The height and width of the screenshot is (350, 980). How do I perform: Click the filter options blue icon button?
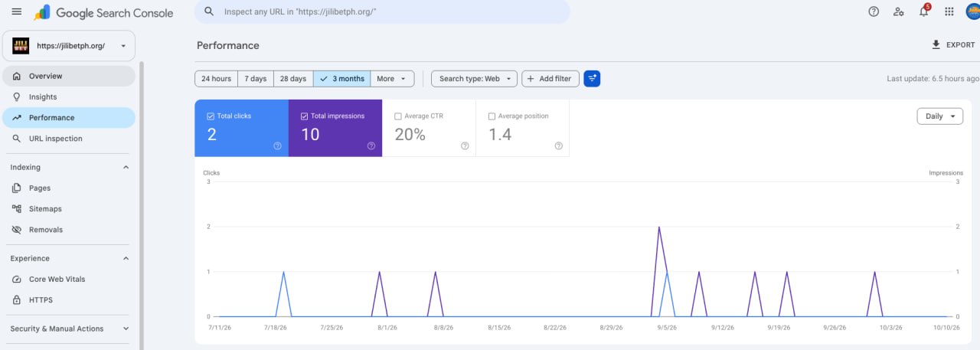coord(592,78)
